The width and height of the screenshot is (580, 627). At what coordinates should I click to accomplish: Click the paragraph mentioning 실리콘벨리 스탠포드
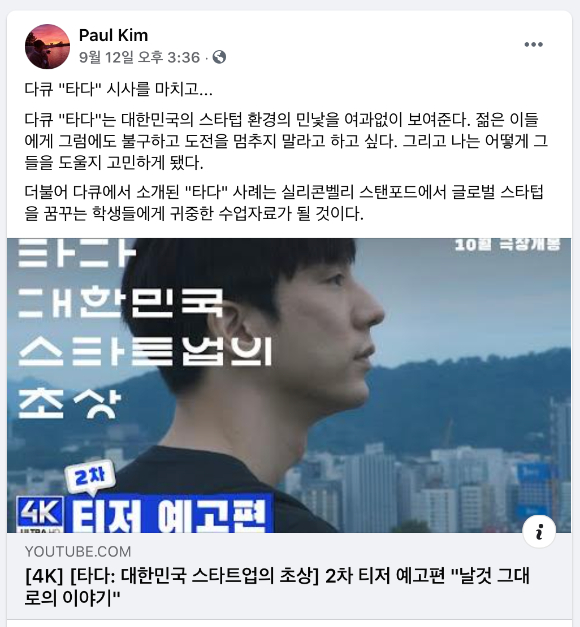click(x=284, y=203)
